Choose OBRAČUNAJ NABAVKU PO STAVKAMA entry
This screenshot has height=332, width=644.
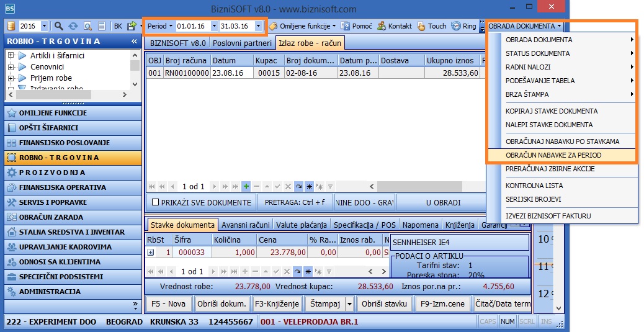tap(561, 141)
